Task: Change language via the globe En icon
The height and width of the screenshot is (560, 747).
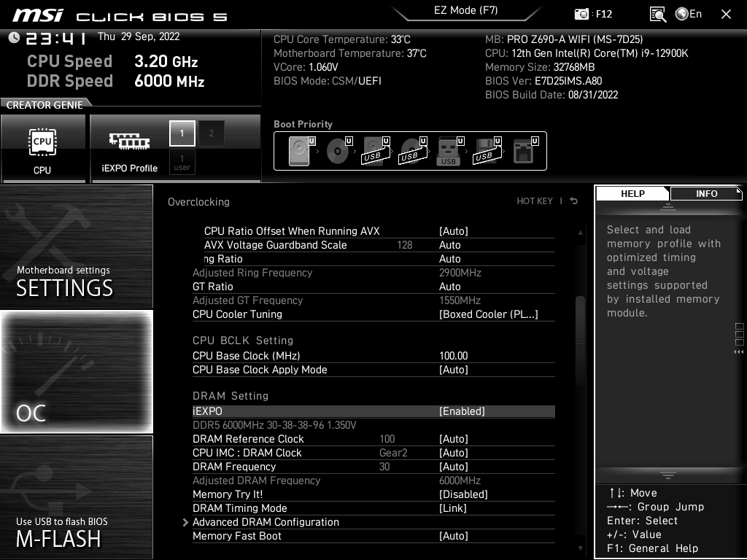Action: pyautogui.click(x=689, y=15)
